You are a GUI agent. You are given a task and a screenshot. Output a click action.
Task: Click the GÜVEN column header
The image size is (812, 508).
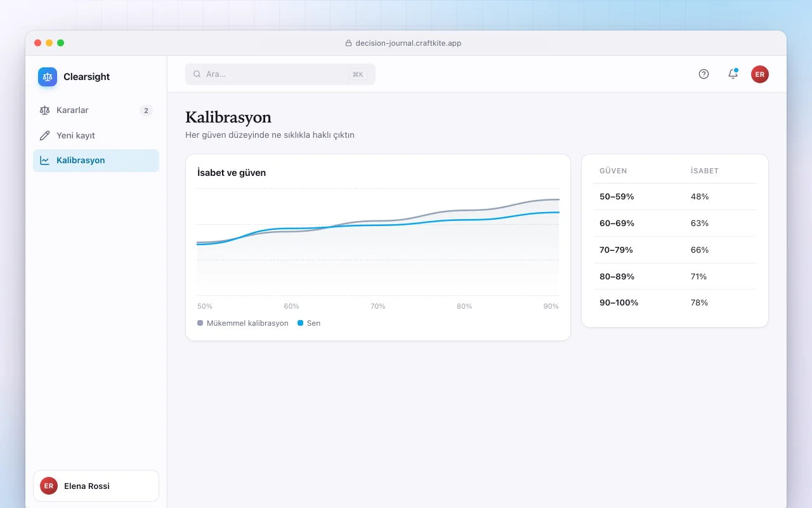pos(613,171)
